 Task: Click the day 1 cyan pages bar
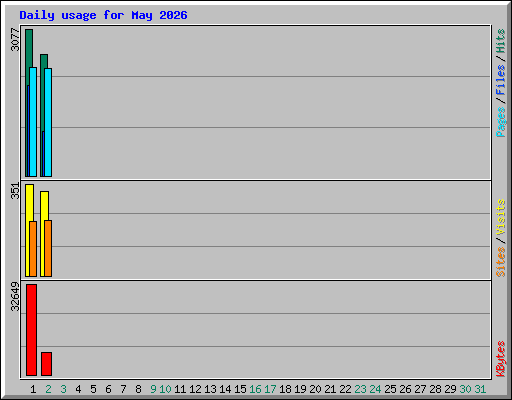point(33,122)
